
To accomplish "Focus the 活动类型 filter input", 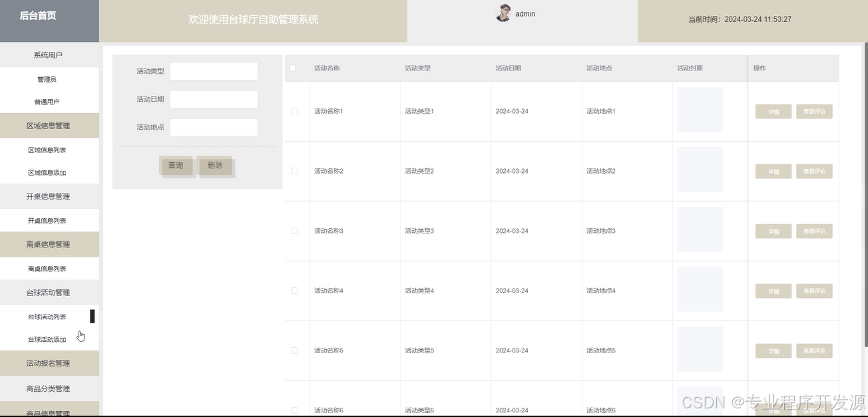I will pyautogui.click(x=214, y=71).
